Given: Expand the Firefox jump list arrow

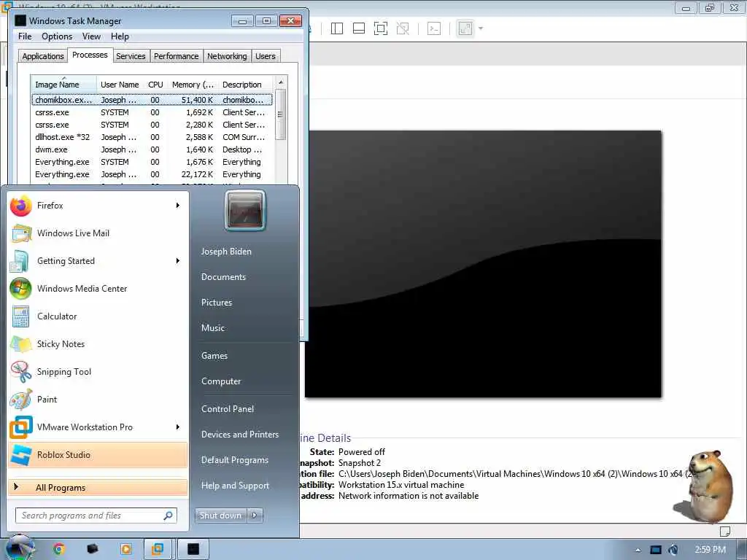Looking at the screenshot, I should [x=178, y=206].
